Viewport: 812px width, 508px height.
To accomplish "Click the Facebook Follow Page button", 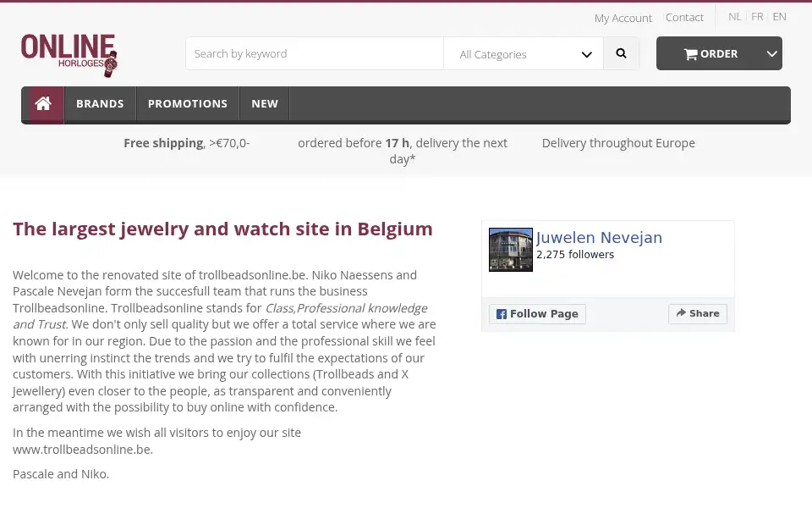I will (538, 314).
